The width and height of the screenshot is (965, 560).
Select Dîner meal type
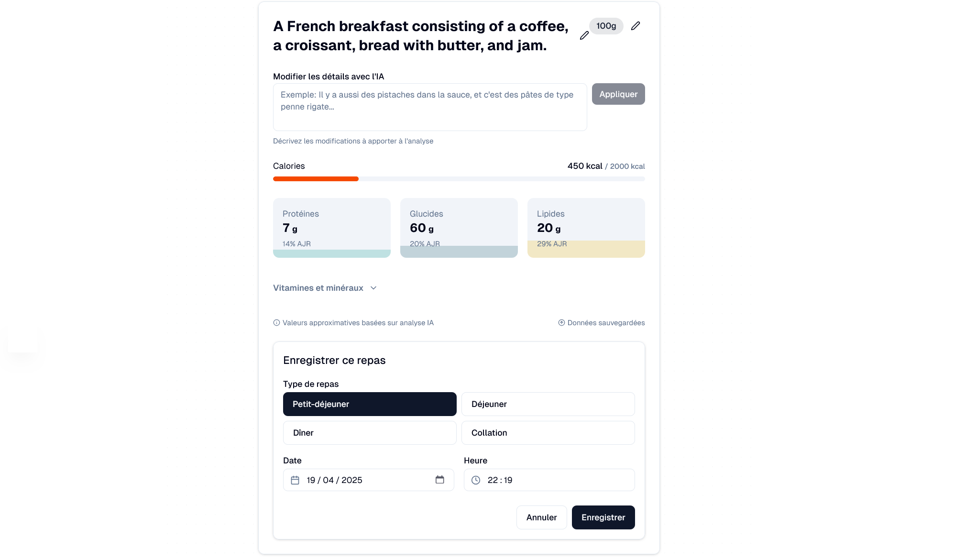(370, 433)
